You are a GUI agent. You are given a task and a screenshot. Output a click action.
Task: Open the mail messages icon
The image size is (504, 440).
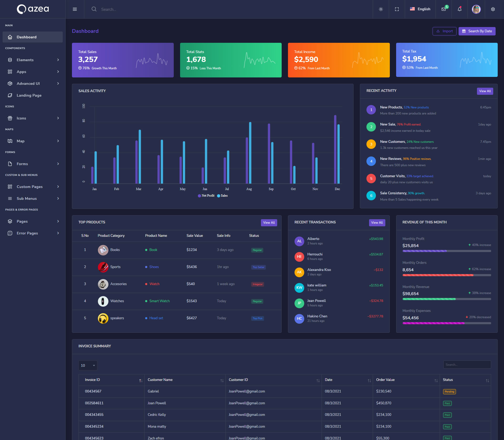(x=444, y=9)
